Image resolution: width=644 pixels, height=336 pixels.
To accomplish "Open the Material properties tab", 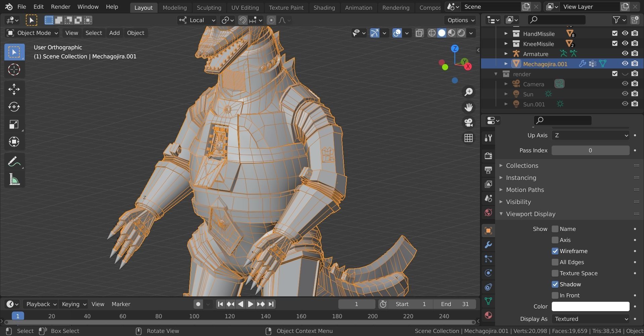I will (488, 315).
